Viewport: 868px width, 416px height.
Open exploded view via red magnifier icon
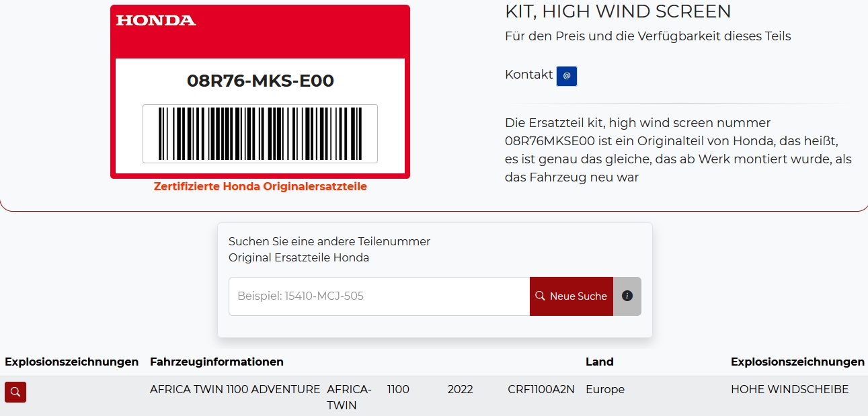tap(15, 392)
